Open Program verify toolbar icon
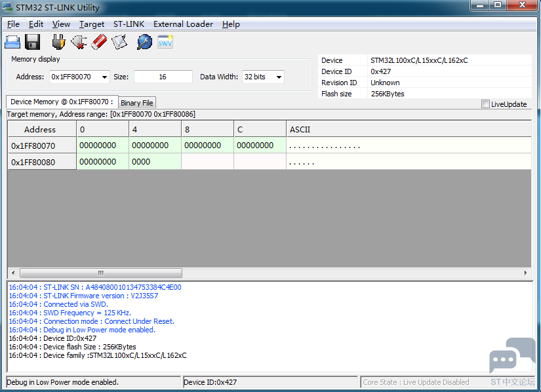The width and height of the screenshot is (541, 392). [x=119, y=42]
